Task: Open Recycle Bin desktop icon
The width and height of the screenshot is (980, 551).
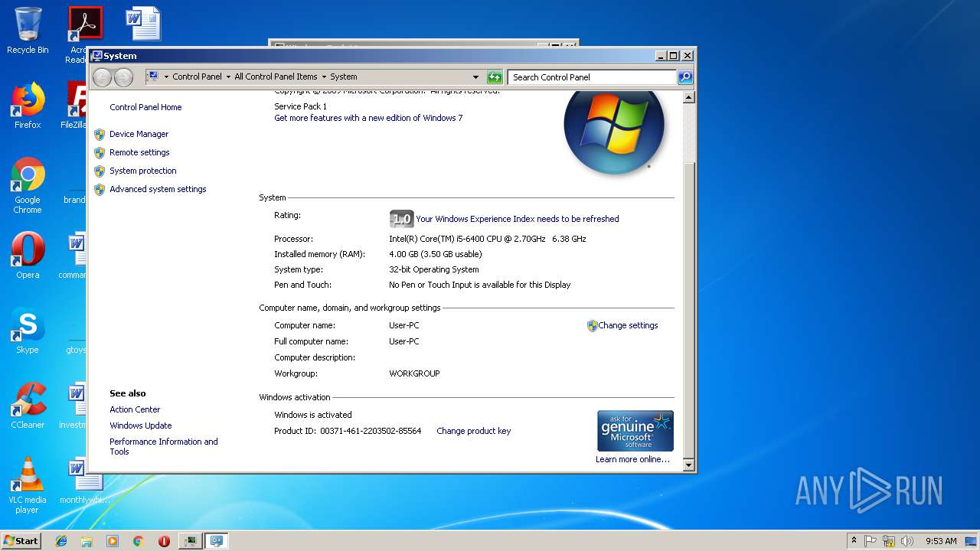Action: click(28, 31)
